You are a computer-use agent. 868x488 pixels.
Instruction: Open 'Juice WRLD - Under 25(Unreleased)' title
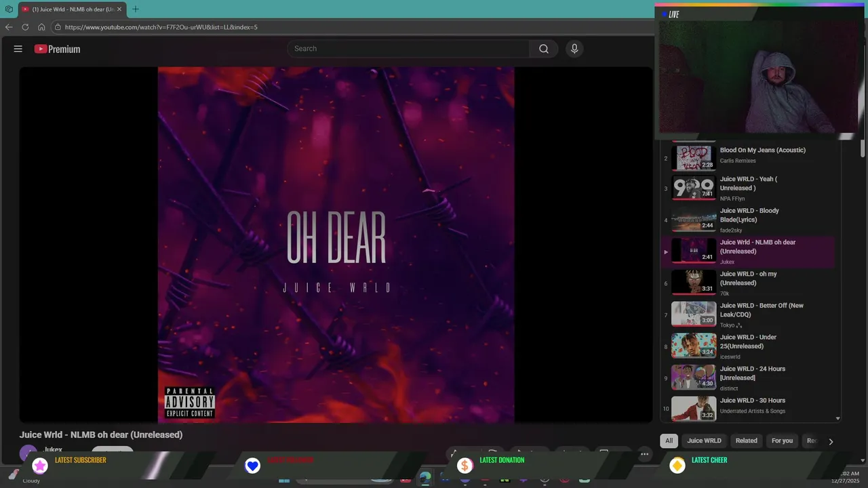coord(748,342)
